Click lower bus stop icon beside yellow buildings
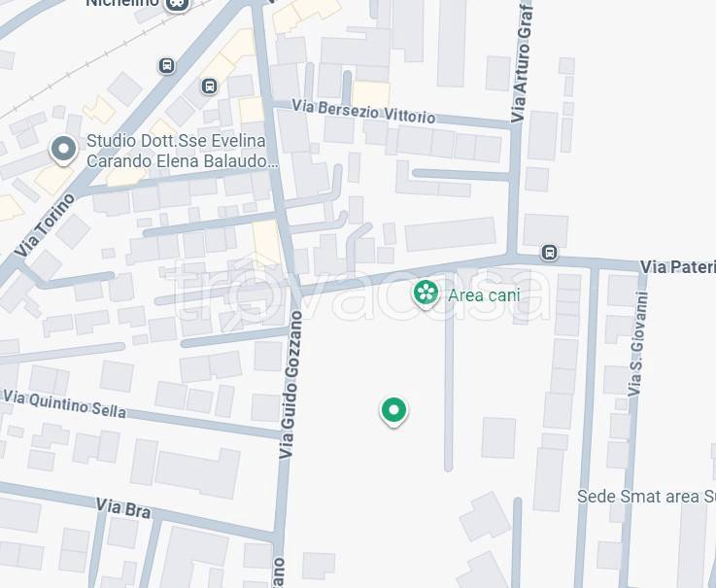 tap(209, 86)
